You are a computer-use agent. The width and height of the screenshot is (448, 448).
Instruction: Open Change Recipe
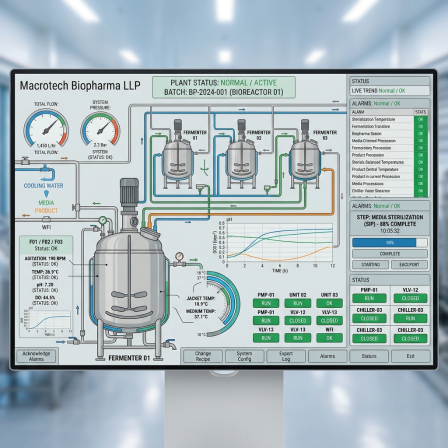click(203, 356)
